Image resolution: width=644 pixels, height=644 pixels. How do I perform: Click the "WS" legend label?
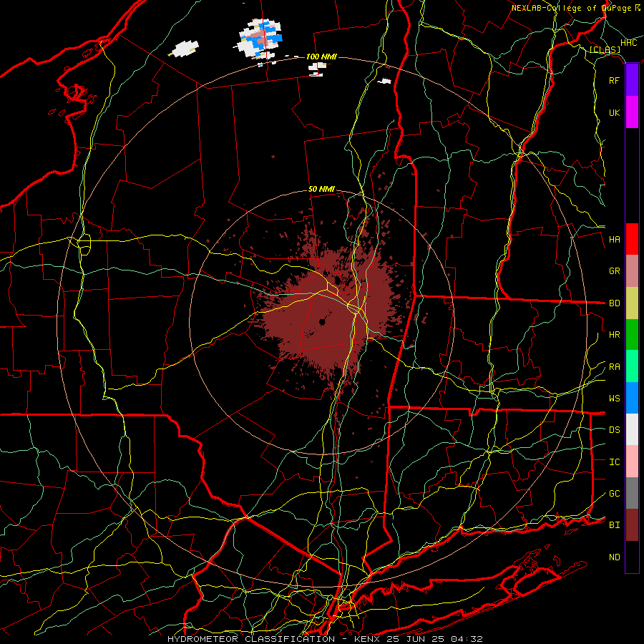tap(614, 398)
